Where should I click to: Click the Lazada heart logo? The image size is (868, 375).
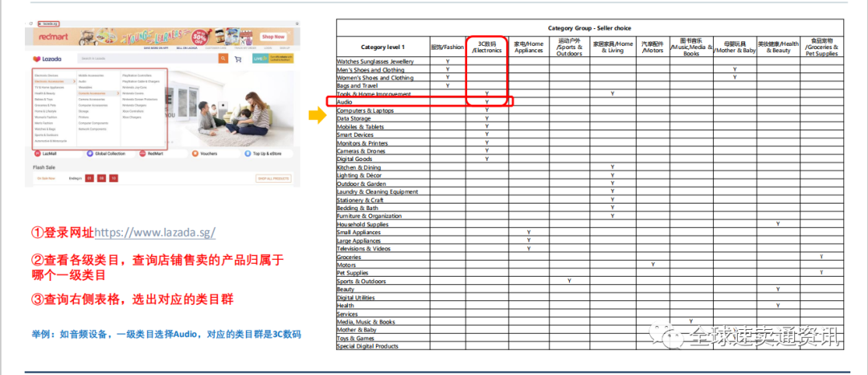coord(36,59)
